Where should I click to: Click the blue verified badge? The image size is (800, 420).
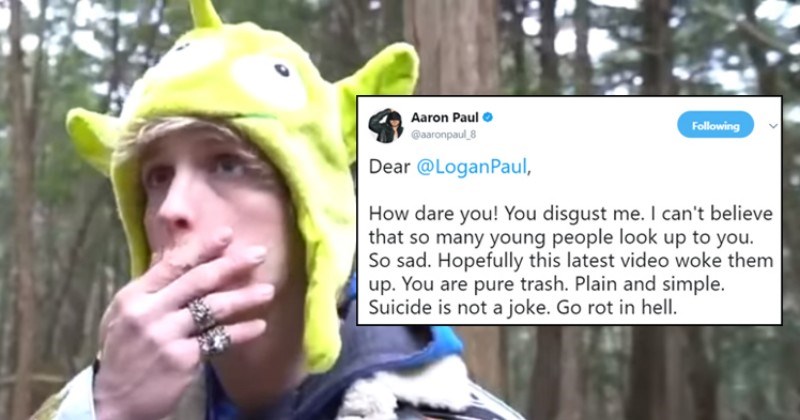tap(488, 118)
